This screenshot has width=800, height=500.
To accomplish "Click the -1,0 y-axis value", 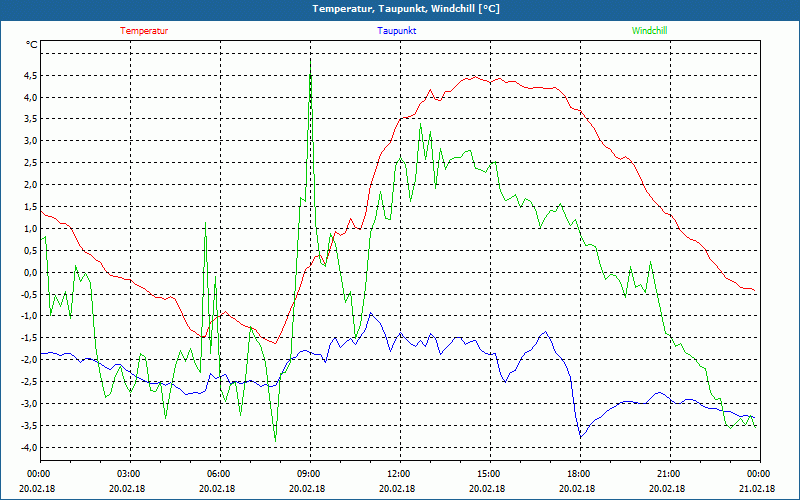I will (x=29, y=316).
